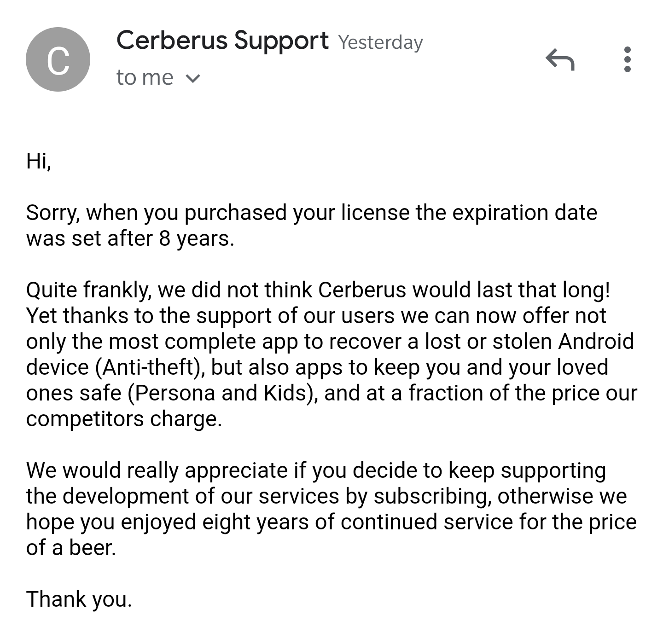Image resolution: width=663 pixels, height=644 pixels.
Task: Click the phrase 'was set after 8 years.'
Action: [x=130, y=238]
